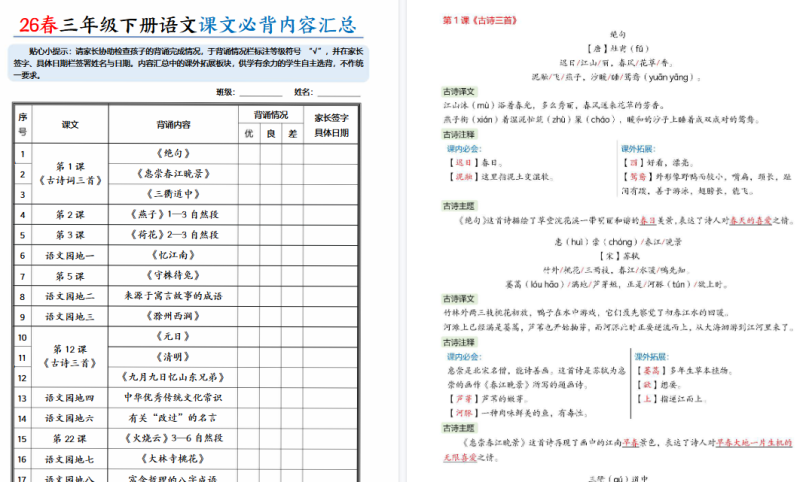Click table cell 《元日》
The height and width of the screenshot is (482, 800).
pyautogui.click(x=173, y=337)
